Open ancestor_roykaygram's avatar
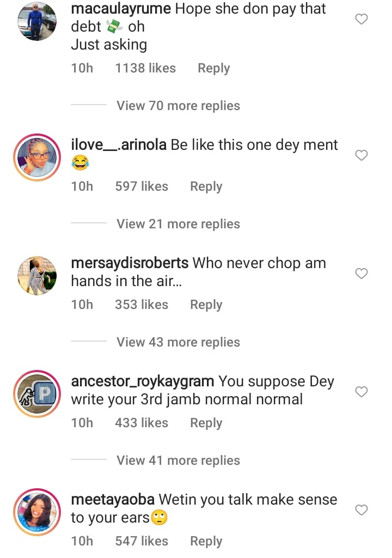The image size is (392, 558). [x=37, y=393]
